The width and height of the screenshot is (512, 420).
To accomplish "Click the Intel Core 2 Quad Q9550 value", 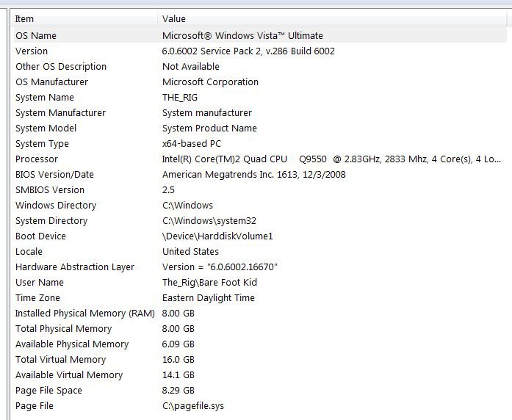I will (331, 159).
